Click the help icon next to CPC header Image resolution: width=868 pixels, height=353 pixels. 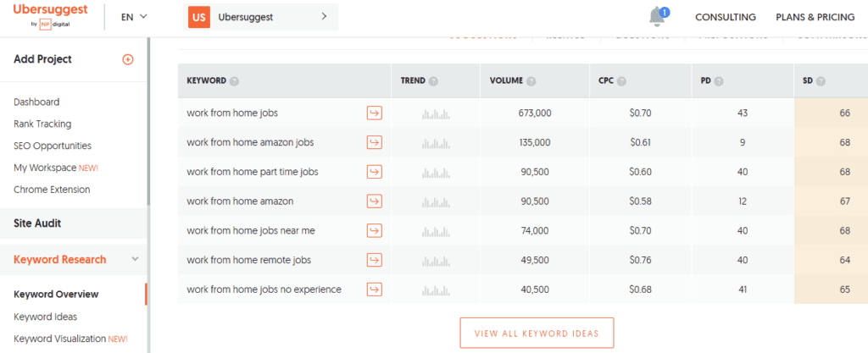click(x=622, y=81)
